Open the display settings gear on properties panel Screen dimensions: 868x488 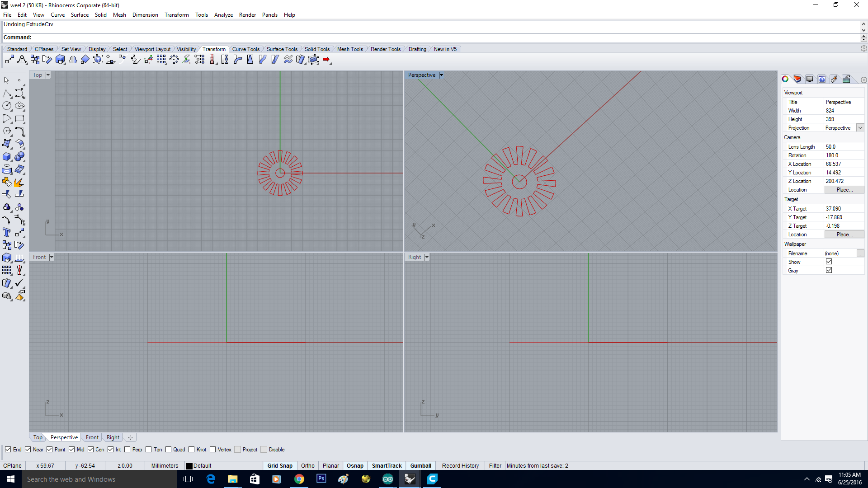tap(864, 80)
